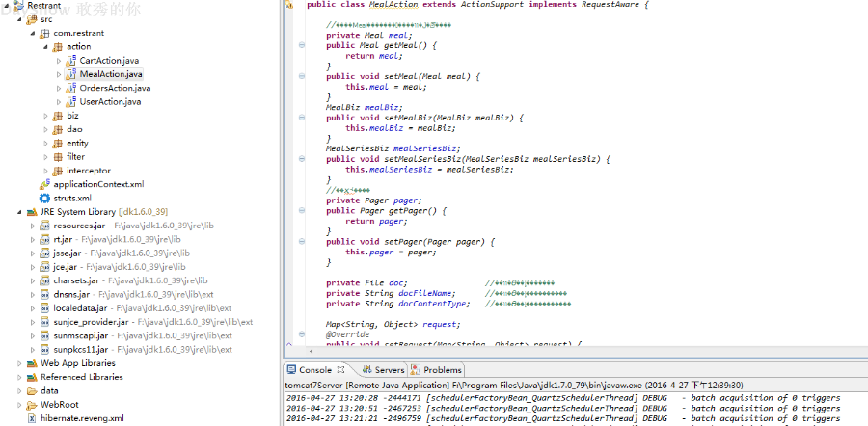Select hibernate.reveng.xml in the project tree
868x426 pixels.
click(x=82, y=418)
